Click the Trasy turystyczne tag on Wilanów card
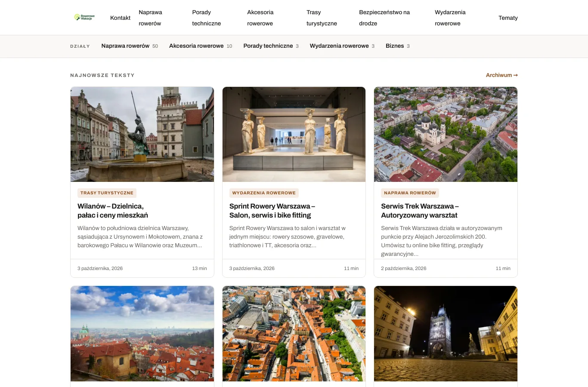The image size is (588, 387). (x=107, y=193)
